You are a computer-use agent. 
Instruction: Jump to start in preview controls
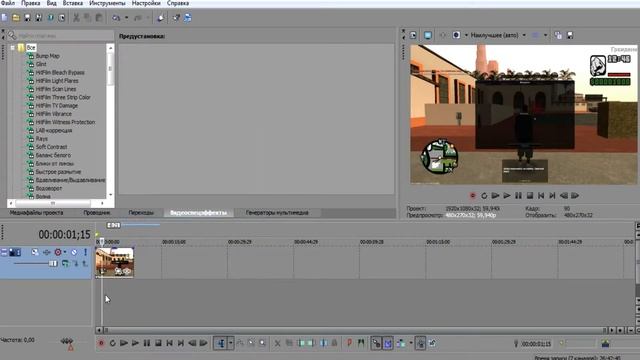[541, 196]
